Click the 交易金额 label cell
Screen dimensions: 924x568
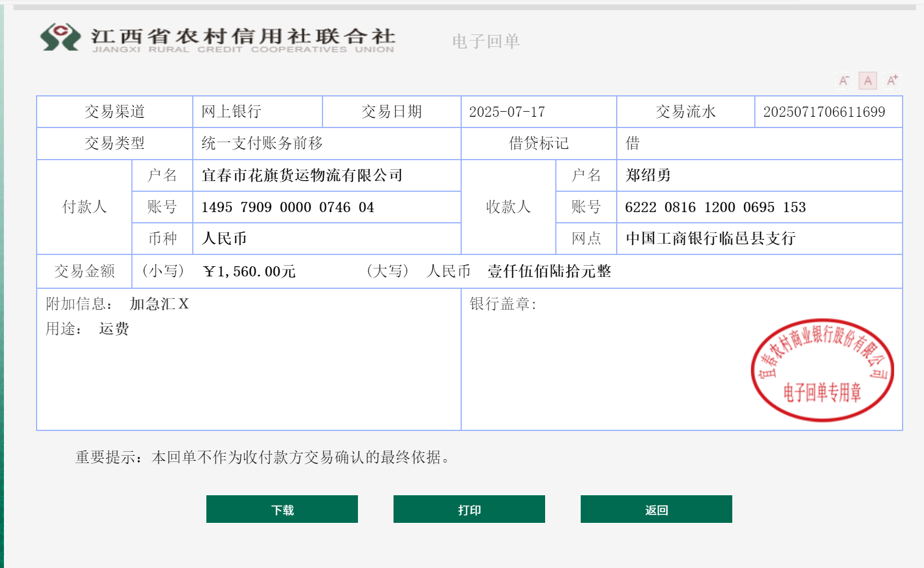coord(85,271)
